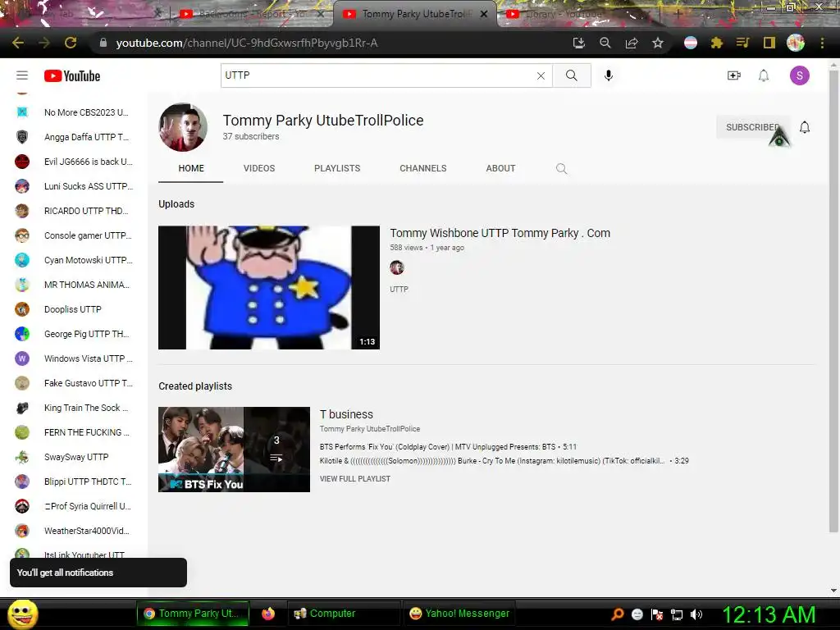Click small uploader avatar under video
840x630 pixels.
pyautogui.click(x=397, y=267)
